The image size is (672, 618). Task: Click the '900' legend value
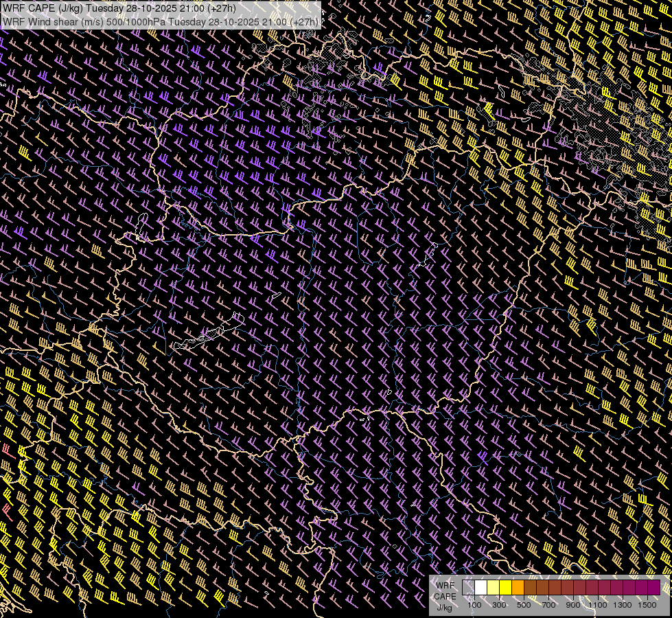coord(573,605)
